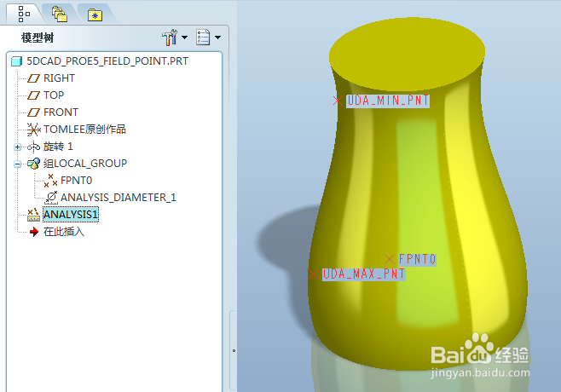561x392 pixels.
Task: Switch to the Model Tree tab
Action: click(25, 14)
